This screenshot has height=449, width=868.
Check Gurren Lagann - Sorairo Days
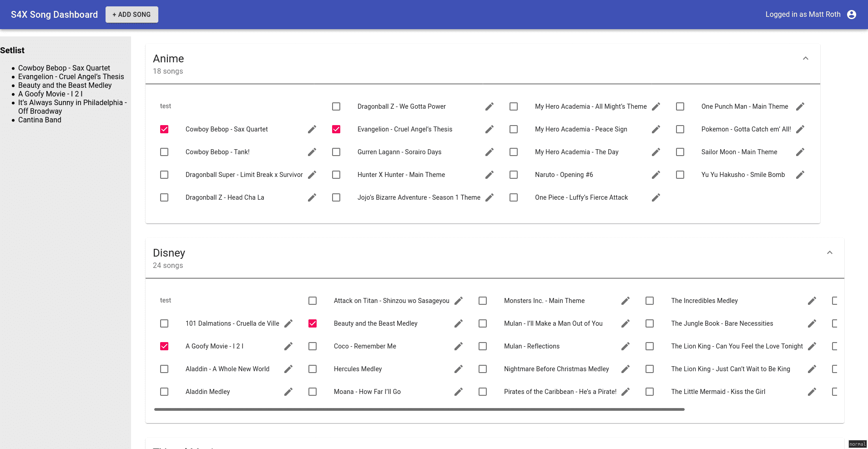pos(336,152)
